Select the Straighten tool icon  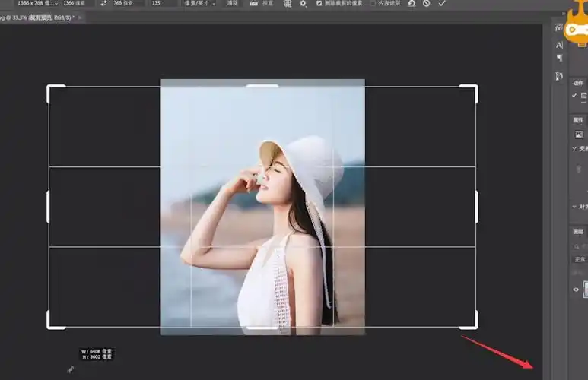point(253,4)
